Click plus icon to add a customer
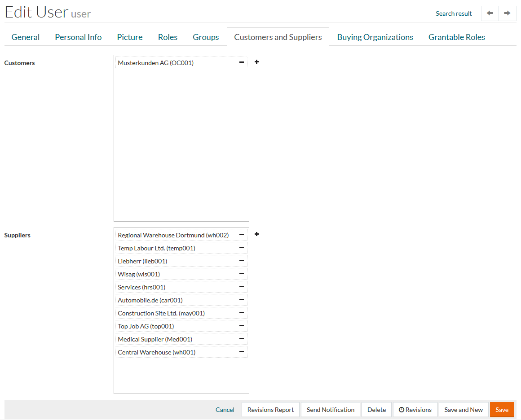The image size is (521, 420). pos(257,62)
